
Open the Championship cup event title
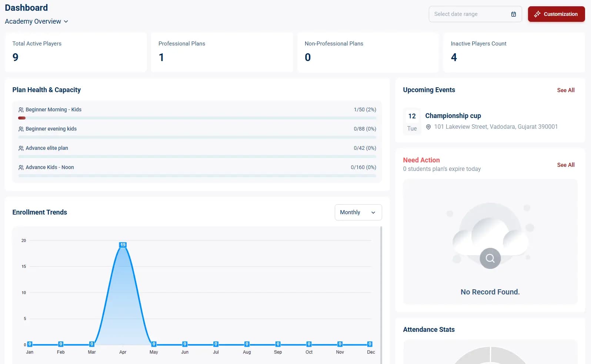coord(453,116)
